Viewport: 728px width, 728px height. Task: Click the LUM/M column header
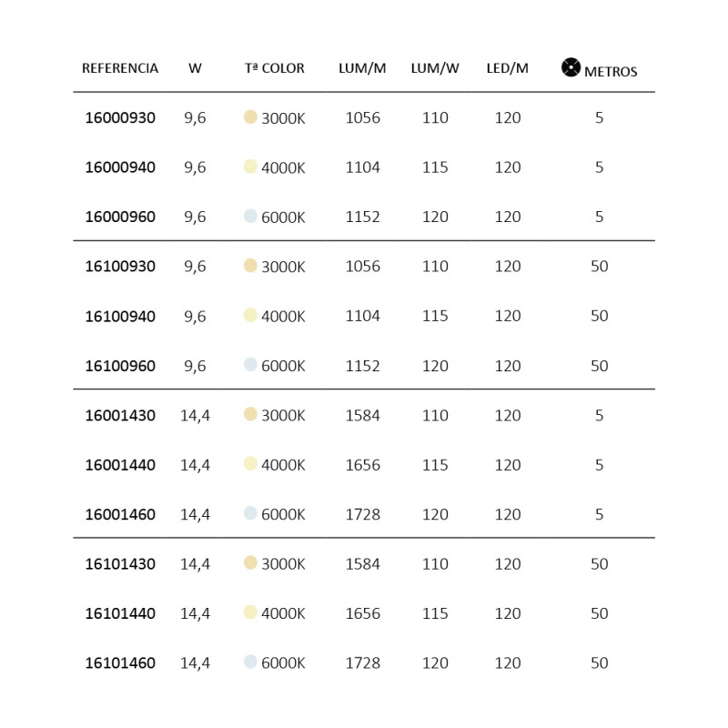coord(362,68)
